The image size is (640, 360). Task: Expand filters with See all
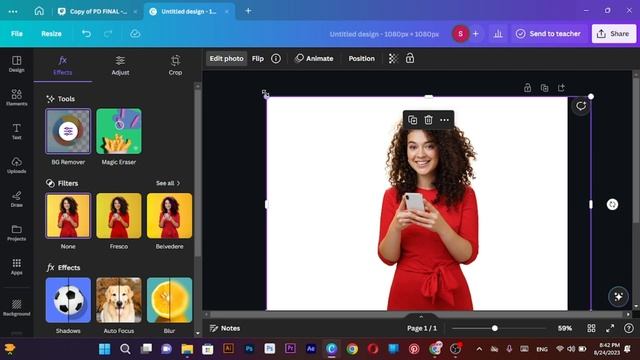click(x=168, y=183)
